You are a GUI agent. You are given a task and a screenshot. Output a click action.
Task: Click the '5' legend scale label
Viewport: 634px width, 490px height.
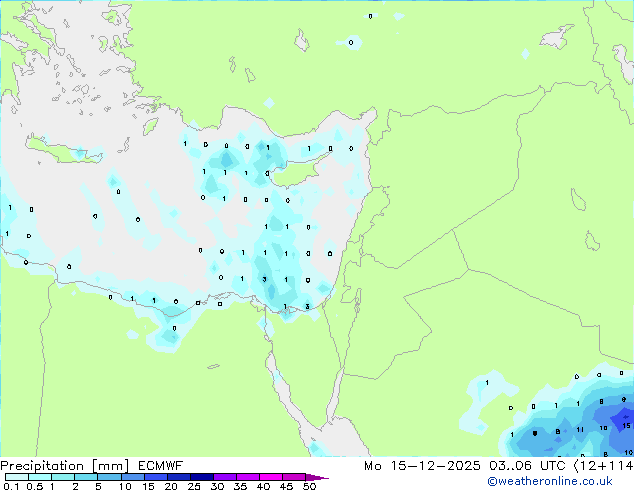tap(98, 486)
